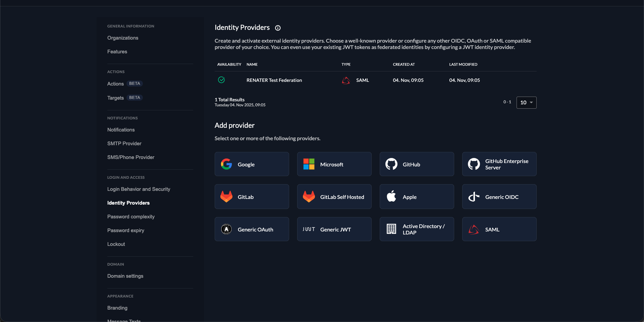
Task: Click the GitHub octocat icon
Action: click(x=391, y=164)
